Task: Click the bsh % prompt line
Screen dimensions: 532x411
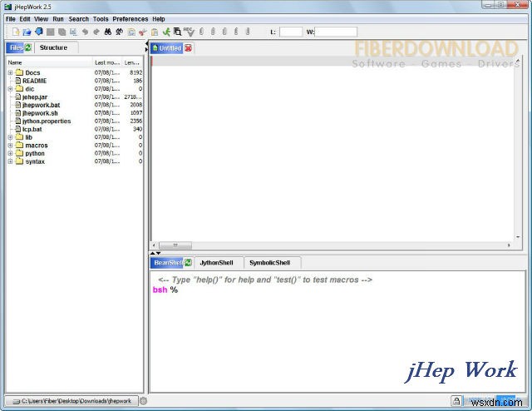Action: 165,290
